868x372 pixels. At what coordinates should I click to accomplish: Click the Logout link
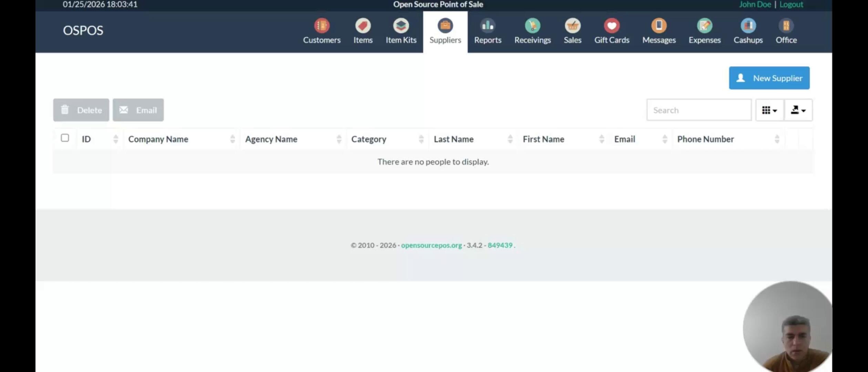[791, 4]
